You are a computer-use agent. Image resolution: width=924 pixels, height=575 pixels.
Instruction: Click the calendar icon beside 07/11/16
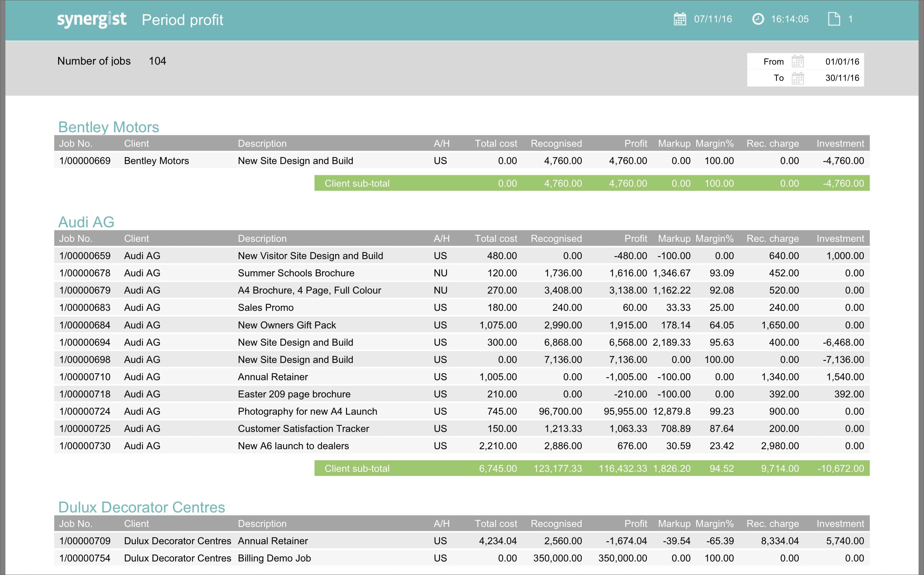tap(679, 19)
